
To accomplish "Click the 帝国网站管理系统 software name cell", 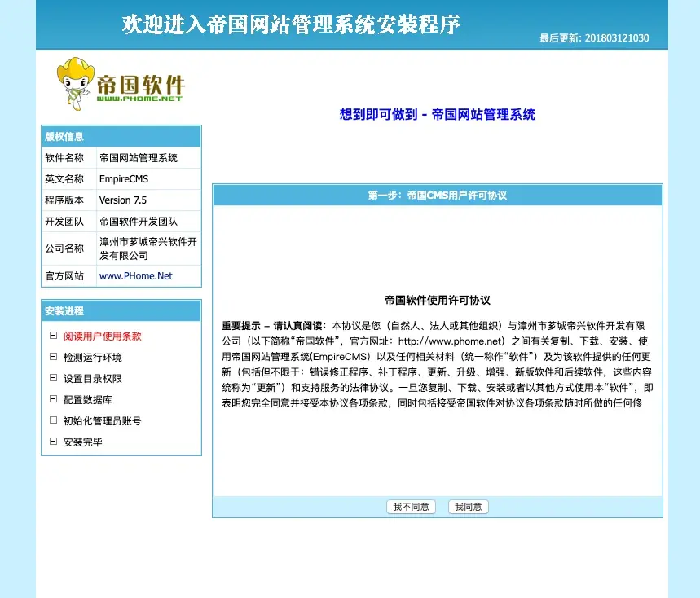I will click(x=148, y=157).
